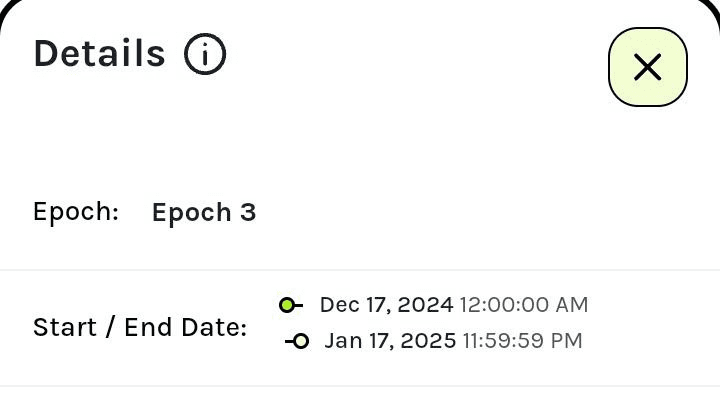720x410 pixels.
Task: Close the Details panel
Action: click(x=648, y=67)
